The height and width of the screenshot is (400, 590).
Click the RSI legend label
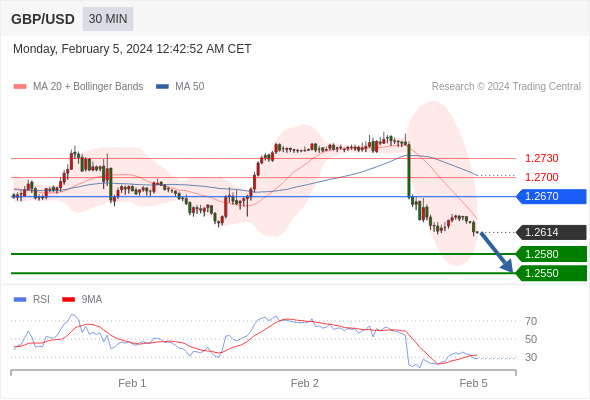tap(41, 300)
